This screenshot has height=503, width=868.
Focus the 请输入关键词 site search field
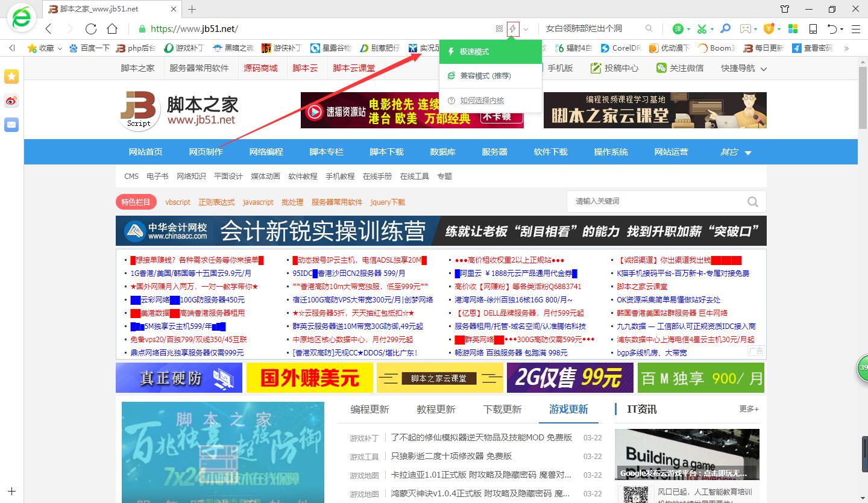pos(657,202)
